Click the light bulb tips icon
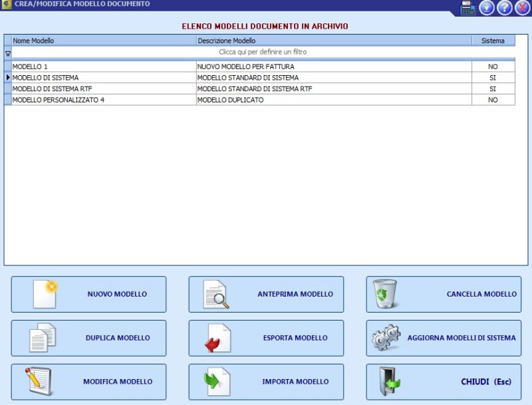Viewport: 532px width, 405px height. click(x=487, y=8)
